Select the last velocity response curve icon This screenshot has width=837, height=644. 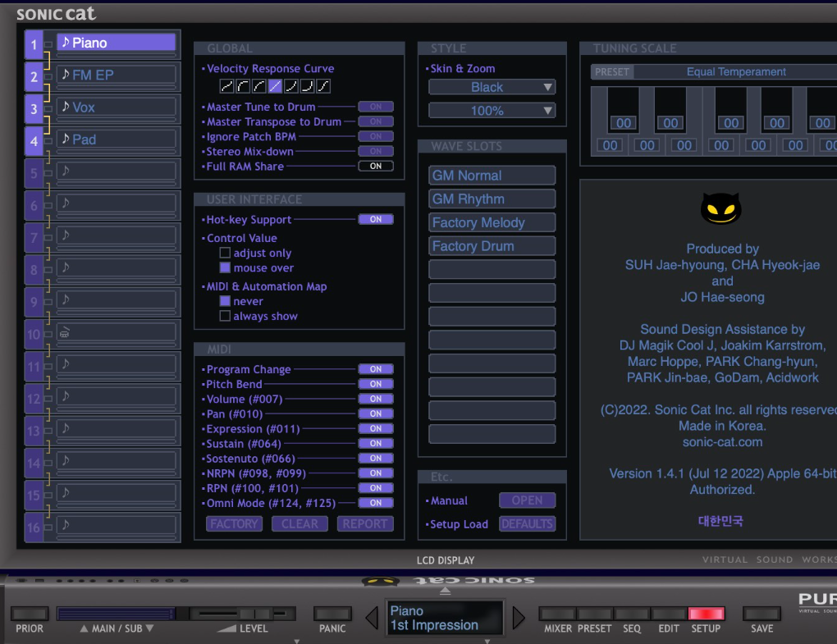pos(323,86)
